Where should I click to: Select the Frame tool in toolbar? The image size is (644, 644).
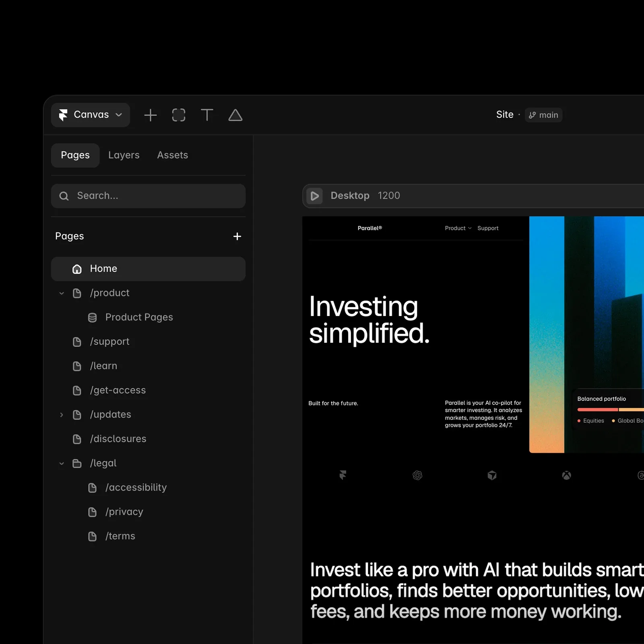179,115
